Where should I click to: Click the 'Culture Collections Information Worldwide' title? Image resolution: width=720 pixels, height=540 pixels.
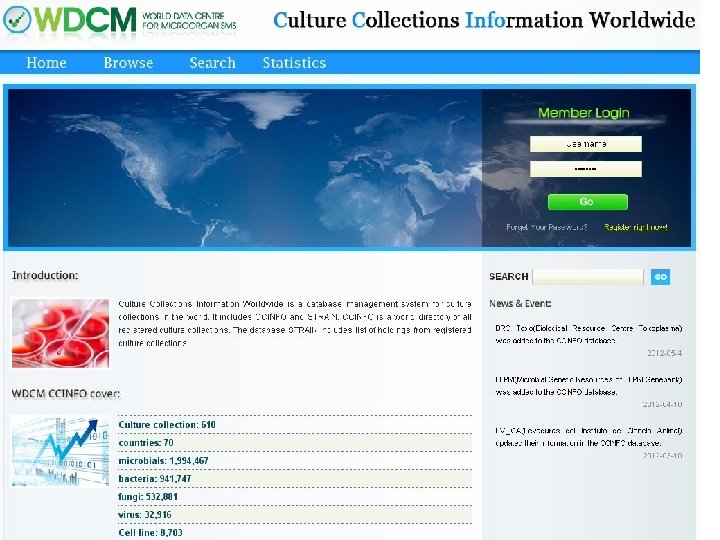[484, 20]
